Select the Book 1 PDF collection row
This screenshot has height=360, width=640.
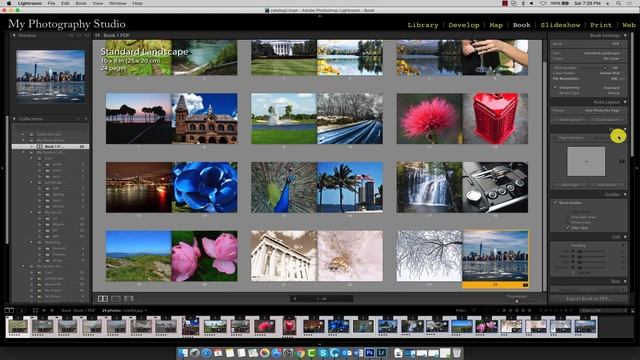(x=51, y=146)
